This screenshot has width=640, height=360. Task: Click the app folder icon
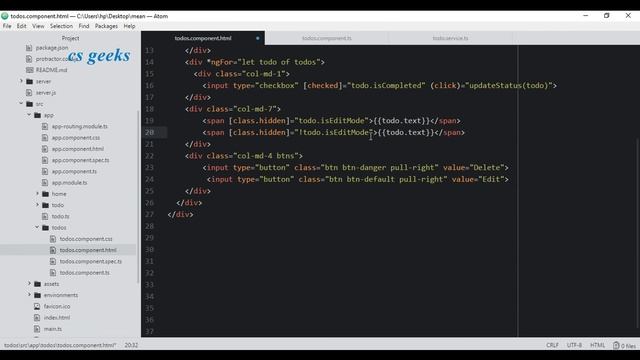click(38, 116)
